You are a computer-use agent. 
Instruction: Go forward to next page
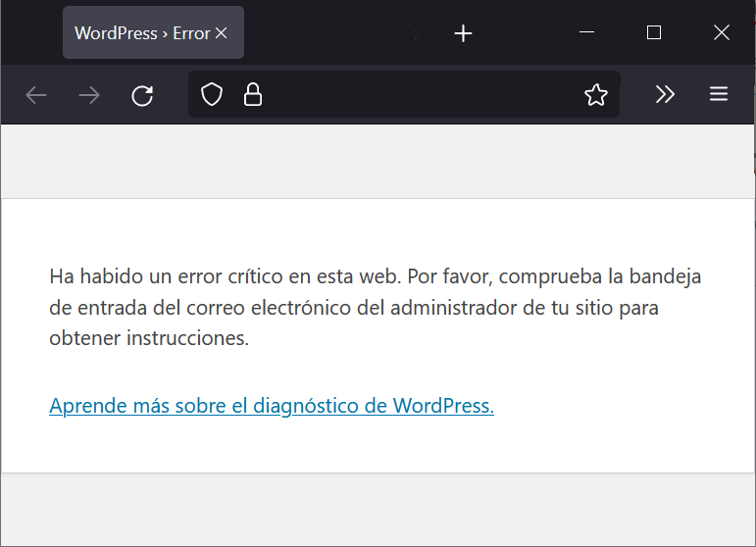[x=89, y=95]
